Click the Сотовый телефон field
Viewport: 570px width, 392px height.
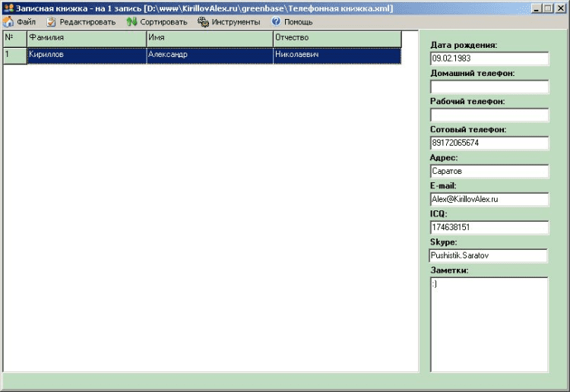click(x=489, y=143)
